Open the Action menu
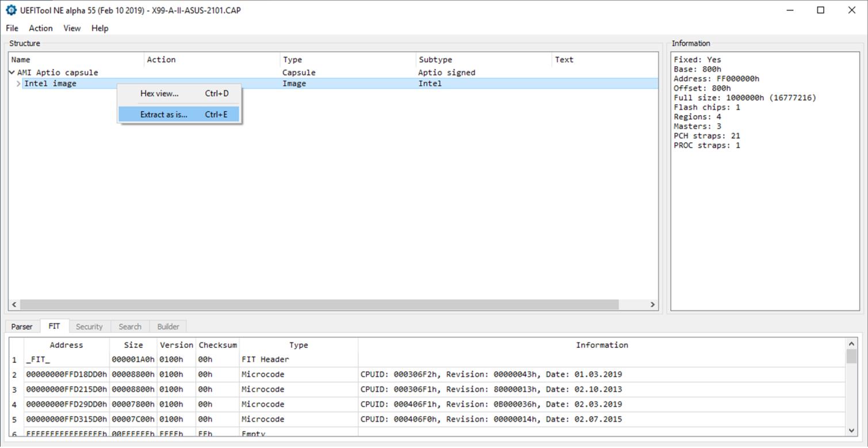This screenshot has height=448, width=868. tap(41, 28)
